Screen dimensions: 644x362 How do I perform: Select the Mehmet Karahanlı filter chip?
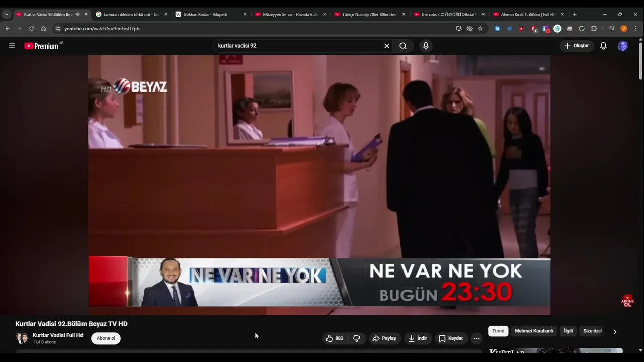[x=534, y=331]
